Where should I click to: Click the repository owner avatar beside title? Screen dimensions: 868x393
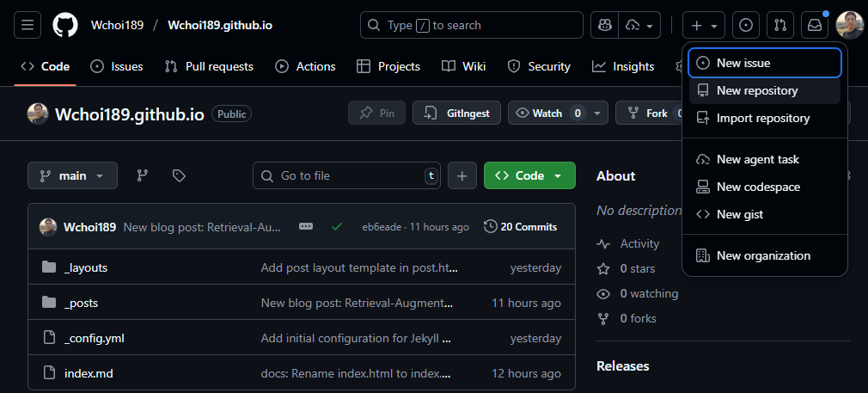[x=38, y=114]
